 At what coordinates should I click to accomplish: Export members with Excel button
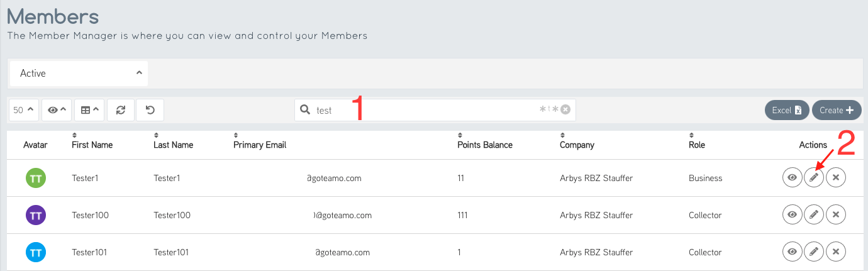pos(787,110)
